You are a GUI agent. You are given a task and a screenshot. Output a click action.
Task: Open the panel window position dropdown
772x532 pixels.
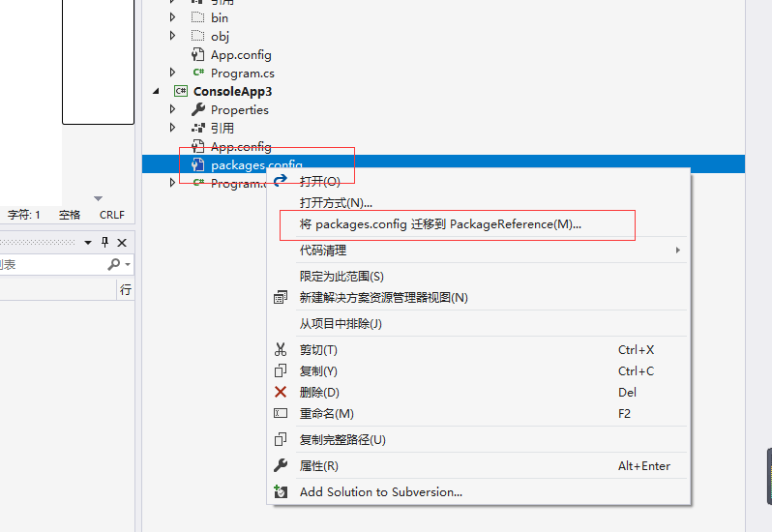(x=88, y=242)
